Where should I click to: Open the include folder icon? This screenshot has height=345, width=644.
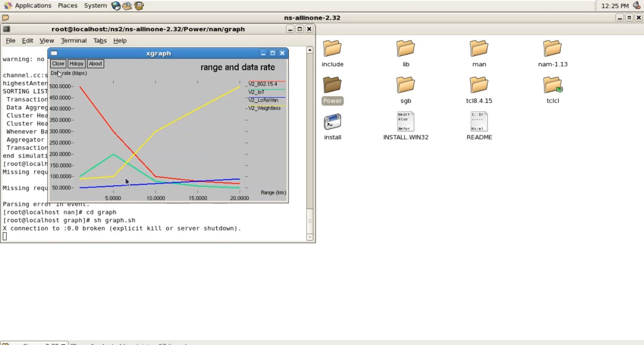[x=332, y=49]
